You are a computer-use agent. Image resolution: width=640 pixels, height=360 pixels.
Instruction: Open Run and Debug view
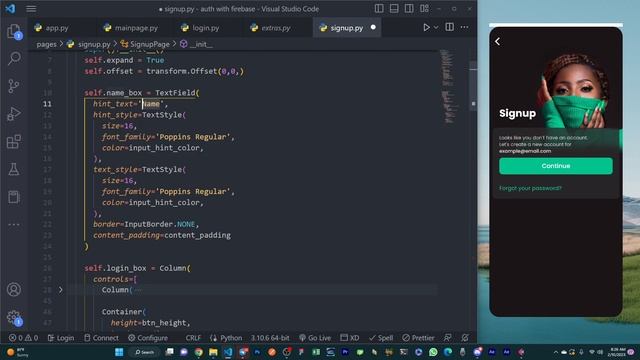pos(14,114)
